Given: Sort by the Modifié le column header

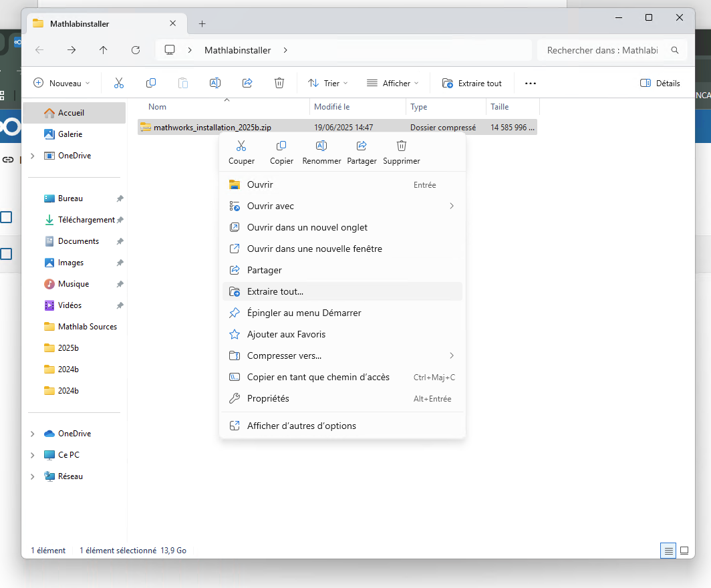Looking at the screenshot, I should coord(332,107).
